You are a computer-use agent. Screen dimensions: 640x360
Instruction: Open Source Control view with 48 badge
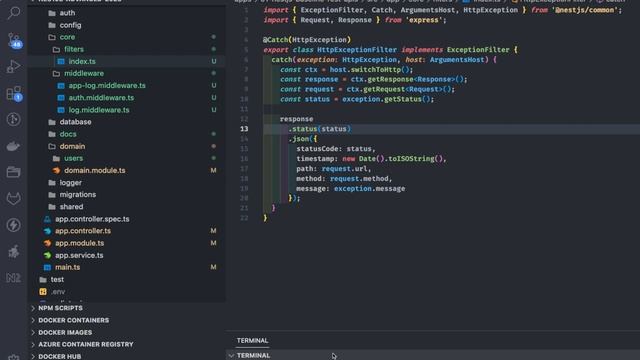(x=14, y=40)
